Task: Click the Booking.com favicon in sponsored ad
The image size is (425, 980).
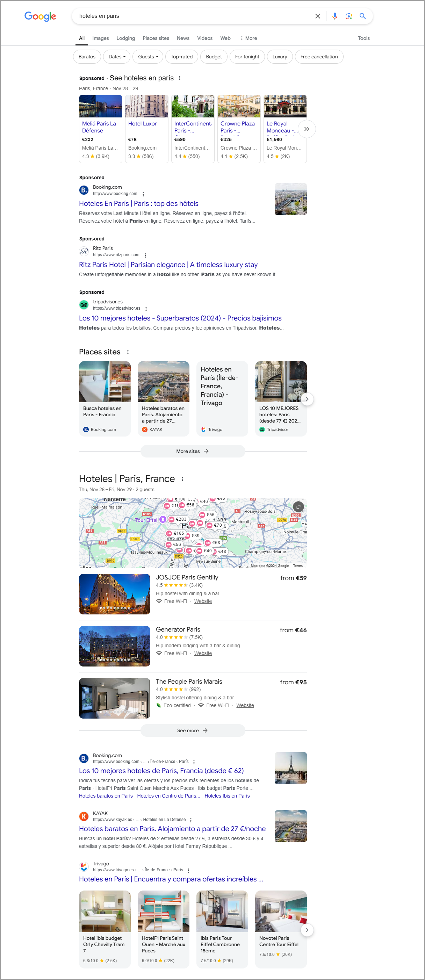Action: (x=84, y=190)
